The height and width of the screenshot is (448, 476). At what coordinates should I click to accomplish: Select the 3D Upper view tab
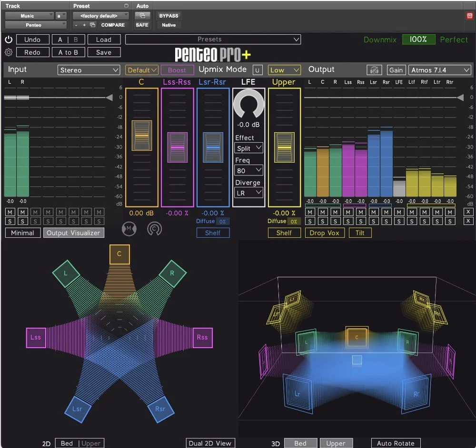[336, 443]
